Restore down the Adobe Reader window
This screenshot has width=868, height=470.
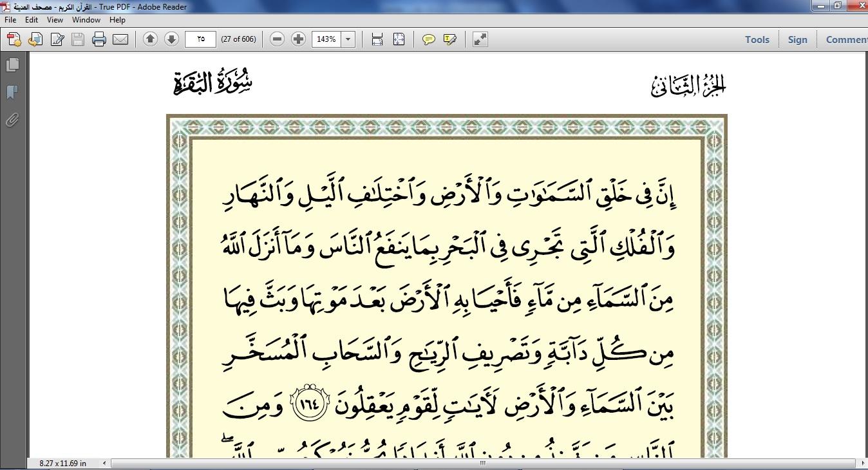pos(838,6)
